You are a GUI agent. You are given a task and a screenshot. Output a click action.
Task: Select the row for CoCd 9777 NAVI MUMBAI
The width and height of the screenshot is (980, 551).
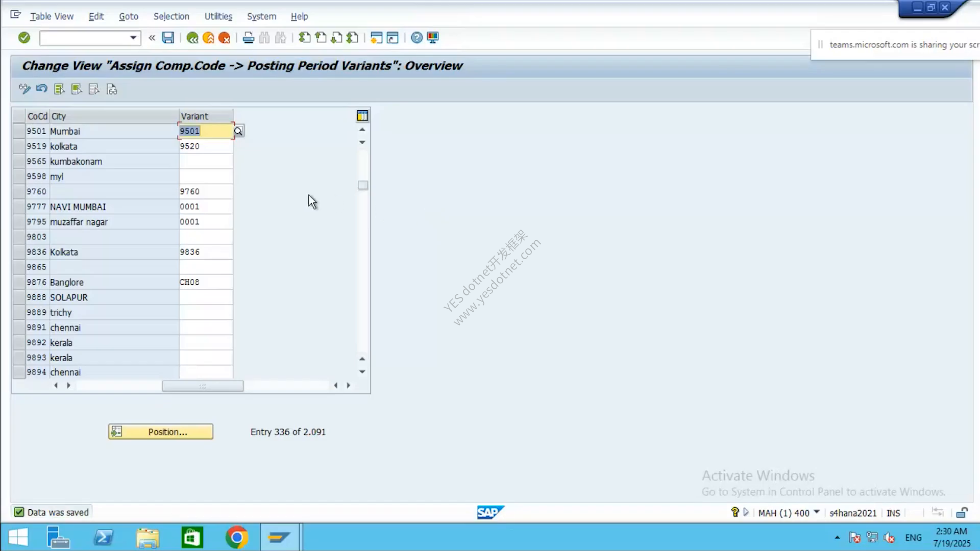tap(19, 207)
